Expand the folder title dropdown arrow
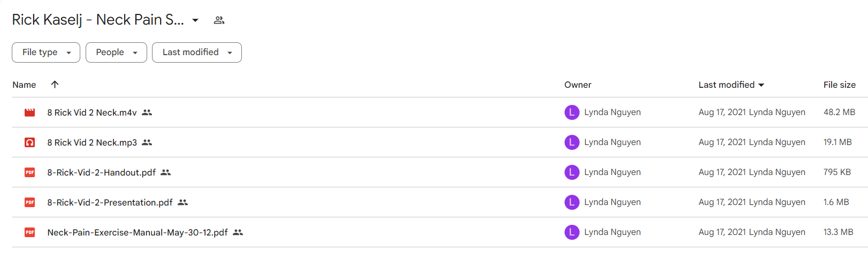Screen dimensions: 868x258 195,20
